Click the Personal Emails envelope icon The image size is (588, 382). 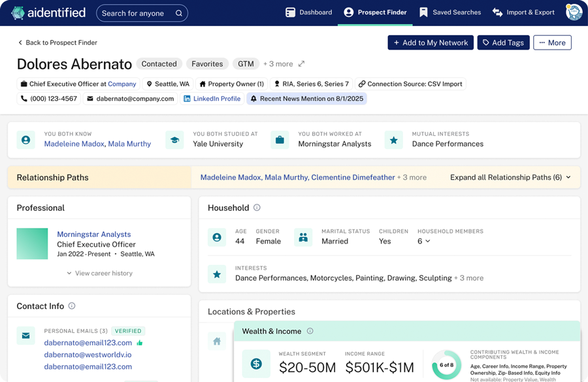point(26,335)
